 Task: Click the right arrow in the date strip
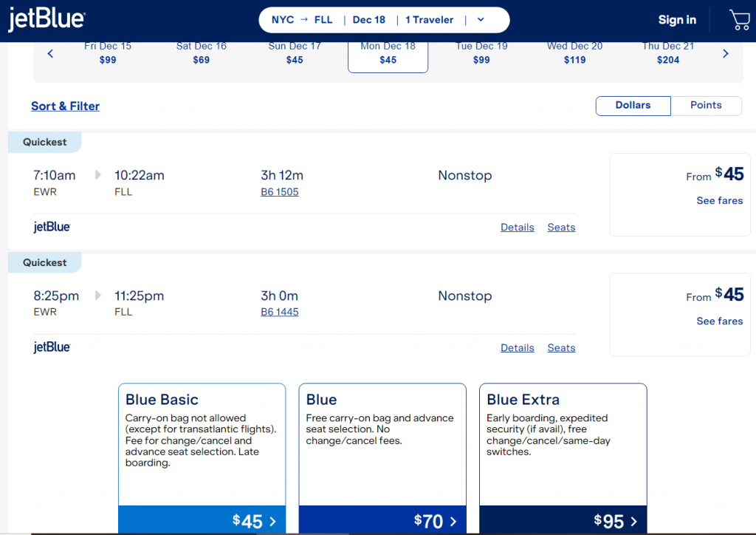[x=725, y=53]
